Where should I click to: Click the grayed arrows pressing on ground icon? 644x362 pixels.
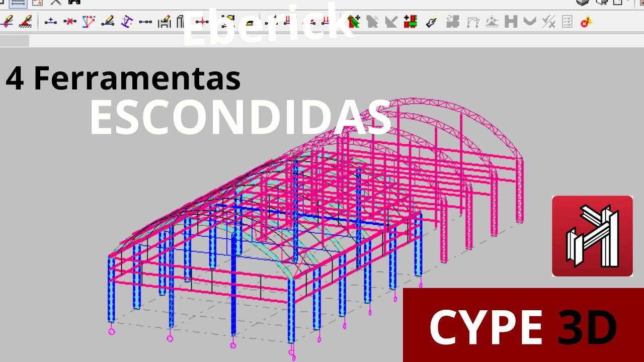(492, 22)
